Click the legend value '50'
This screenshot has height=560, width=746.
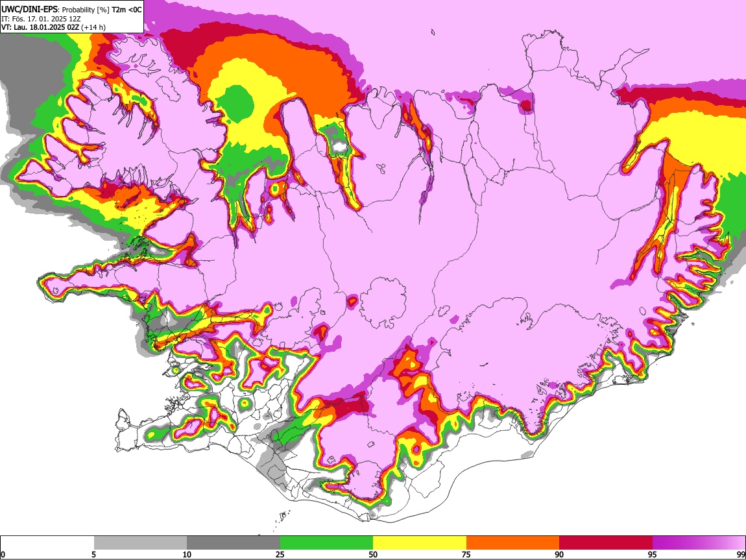pyautogui.click(x=373, y=554)
